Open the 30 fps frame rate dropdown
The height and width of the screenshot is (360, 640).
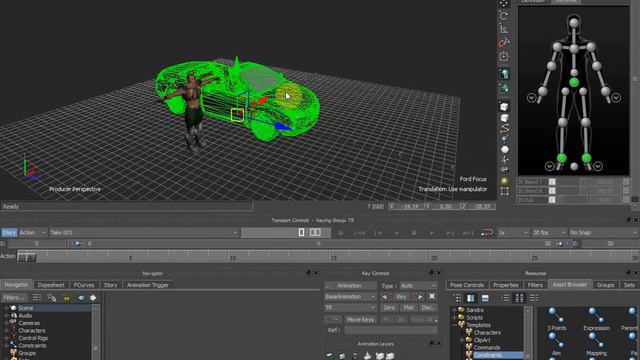pos(549,233)
